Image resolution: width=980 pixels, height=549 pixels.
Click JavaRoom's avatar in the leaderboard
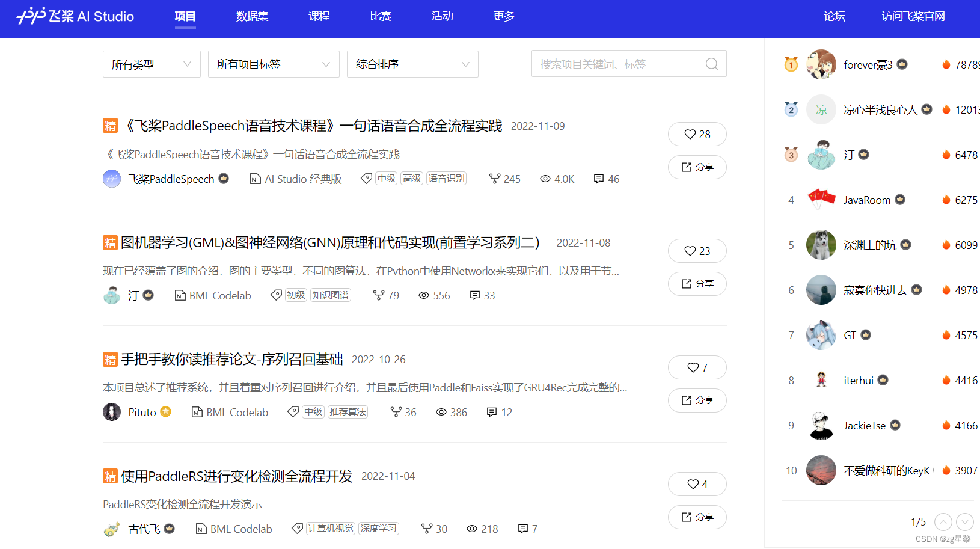point(821,200)
